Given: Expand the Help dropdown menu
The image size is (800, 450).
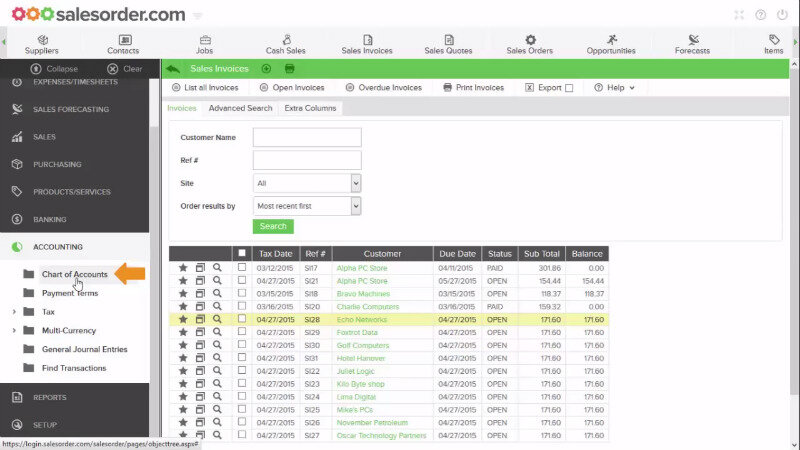Looking at the screenshot, I should [615, 88].
